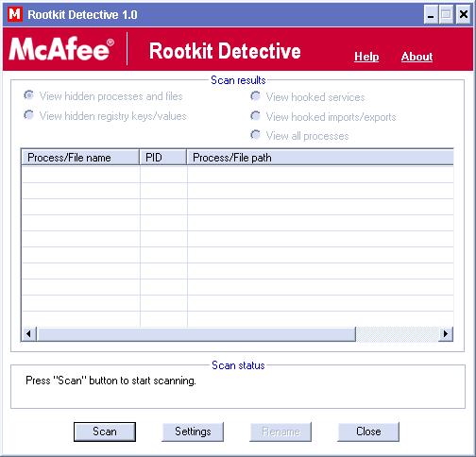Click the horizontal scrollbar thumb

click(196, 333)
